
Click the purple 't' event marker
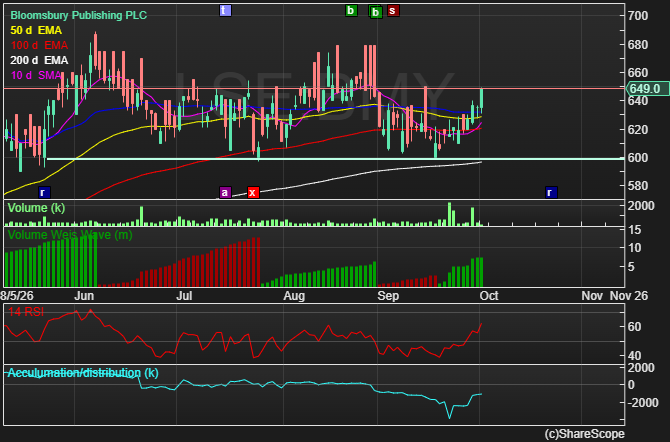(x=225, y=10)
